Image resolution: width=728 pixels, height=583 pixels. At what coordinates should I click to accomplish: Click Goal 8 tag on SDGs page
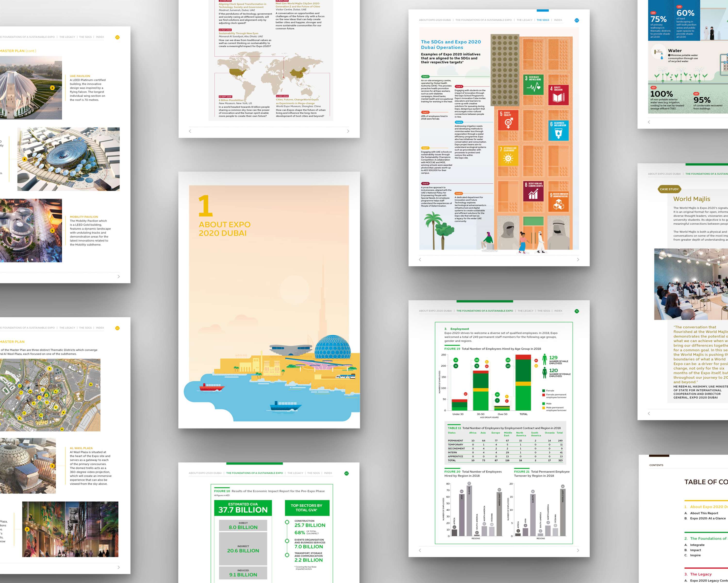point(425,183)
